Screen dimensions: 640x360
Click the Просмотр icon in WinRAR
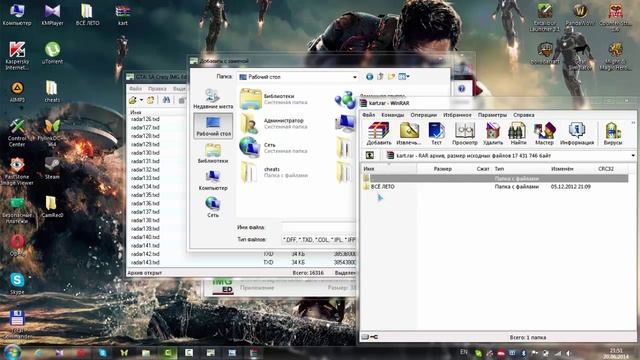click(464, 133)
